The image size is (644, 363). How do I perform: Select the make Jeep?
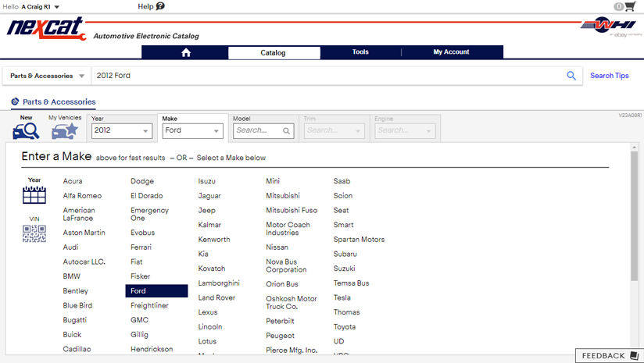coord(206,211)
